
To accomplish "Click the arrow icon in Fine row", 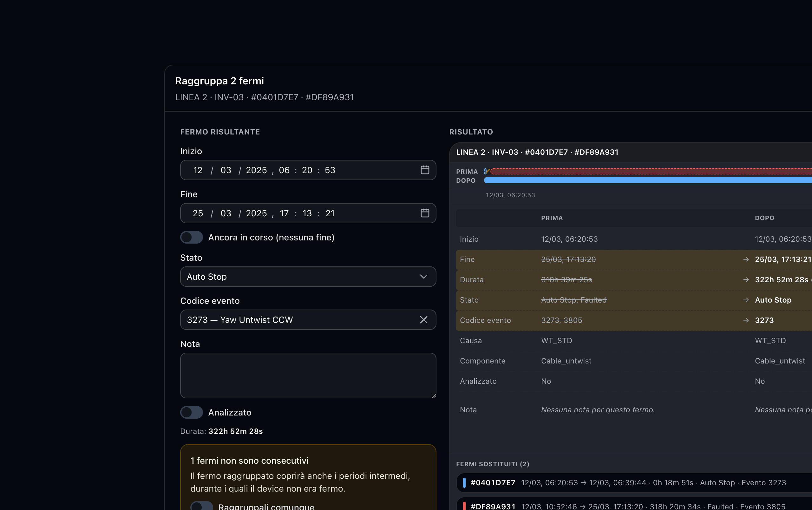I will [x=746, y=259].
